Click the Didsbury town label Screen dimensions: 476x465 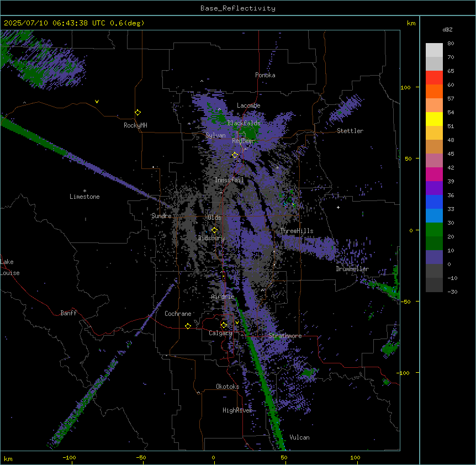(x=211, y=238)
